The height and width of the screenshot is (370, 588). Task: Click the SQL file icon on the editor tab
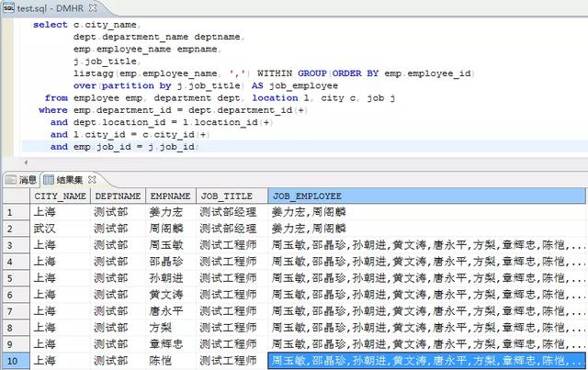point(8,7)
